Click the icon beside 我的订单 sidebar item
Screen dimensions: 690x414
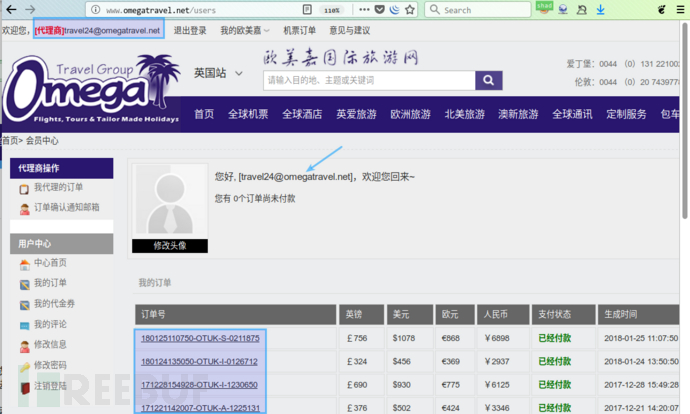coord(25,285)
